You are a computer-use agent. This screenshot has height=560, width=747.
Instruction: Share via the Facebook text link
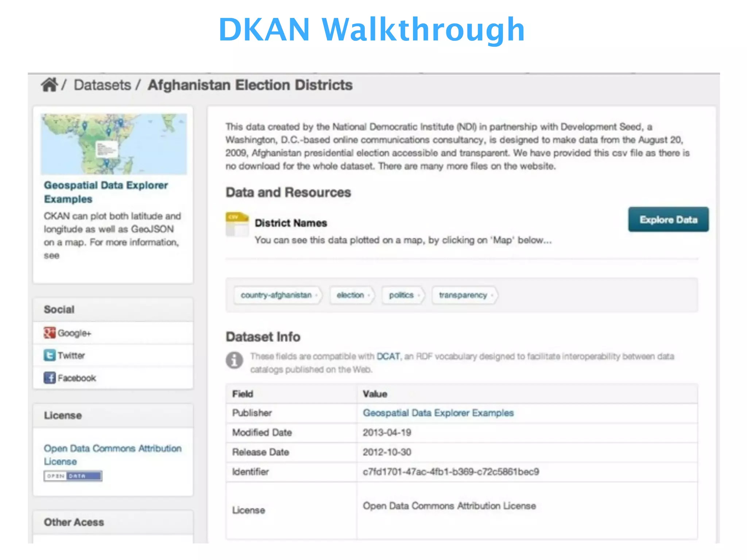pos(77,378)
